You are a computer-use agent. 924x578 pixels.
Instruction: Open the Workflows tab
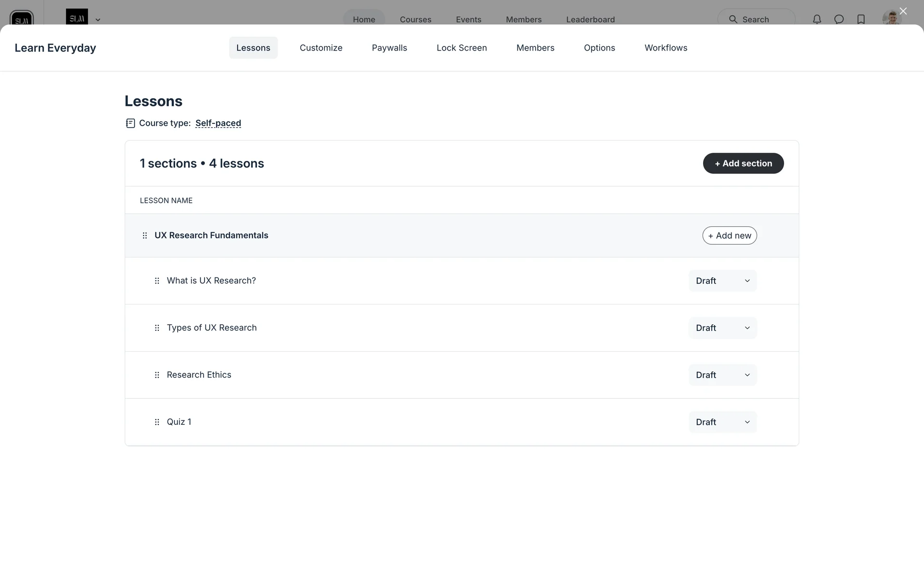(x=666, y=48)
